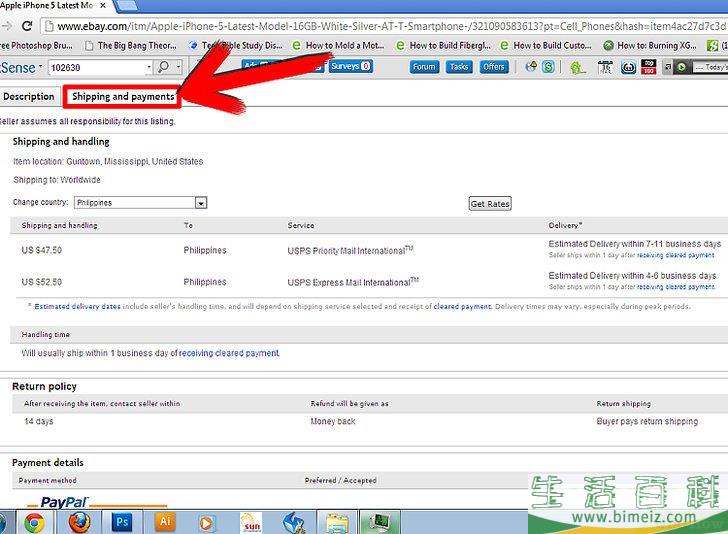Click the green play button in the toolbar

[681, 67]
